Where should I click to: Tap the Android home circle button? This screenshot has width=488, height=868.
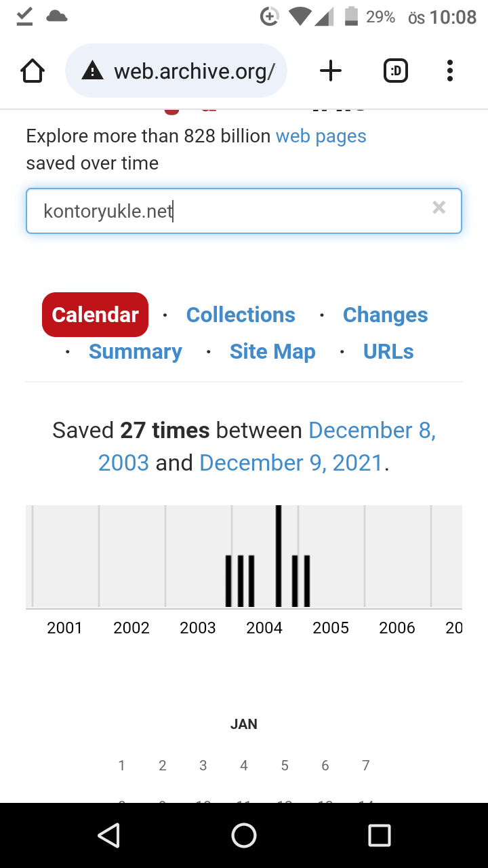[x=244, y=835]
